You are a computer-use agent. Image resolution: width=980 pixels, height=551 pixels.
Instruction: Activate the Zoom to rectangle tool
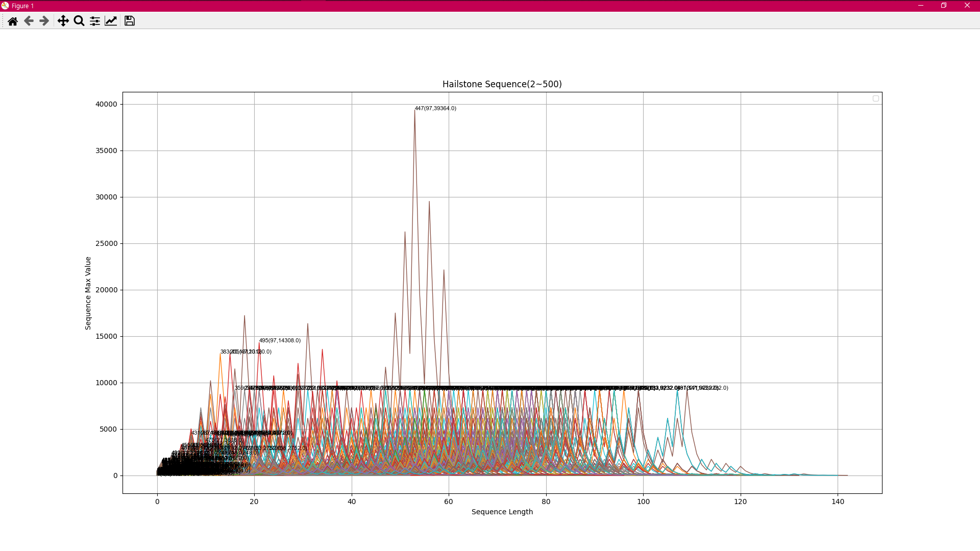click(x=79, y=21)
